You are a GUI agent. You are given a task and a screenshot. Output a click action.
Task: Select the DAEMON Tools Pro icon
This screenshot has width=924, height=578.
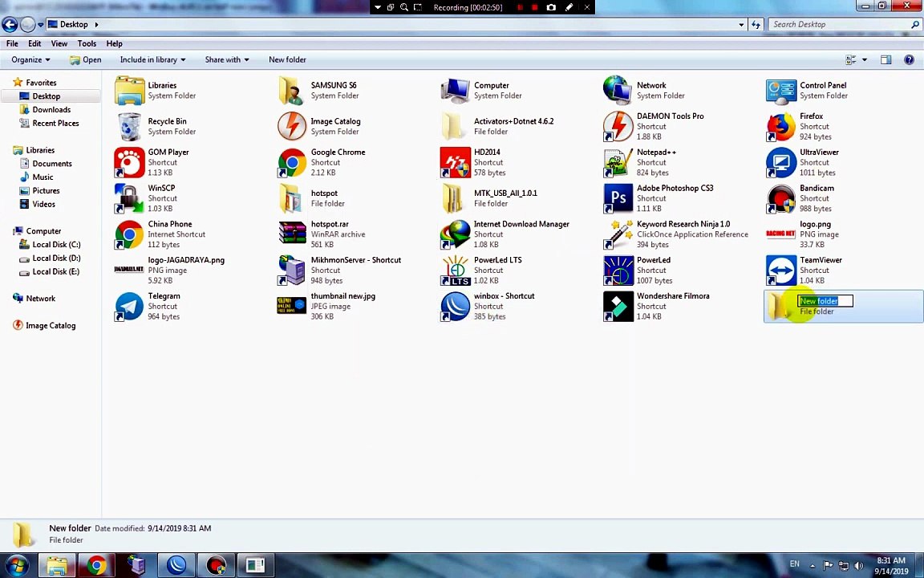(618, 126)
